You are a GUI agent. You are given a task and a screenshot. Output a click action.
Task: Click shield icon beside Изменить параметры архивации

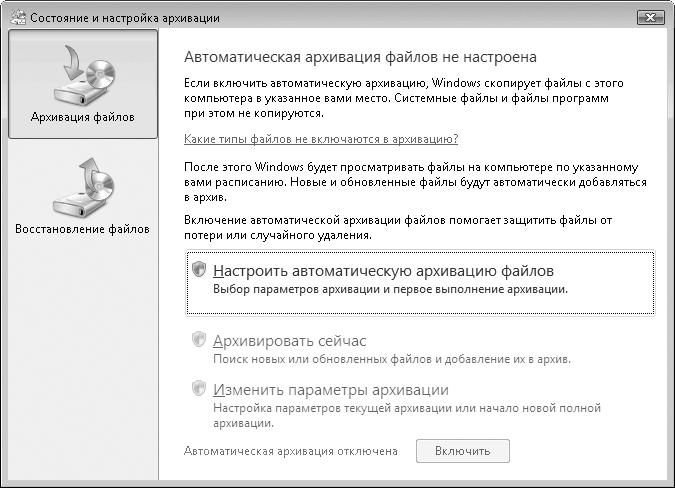coord(198,389)
